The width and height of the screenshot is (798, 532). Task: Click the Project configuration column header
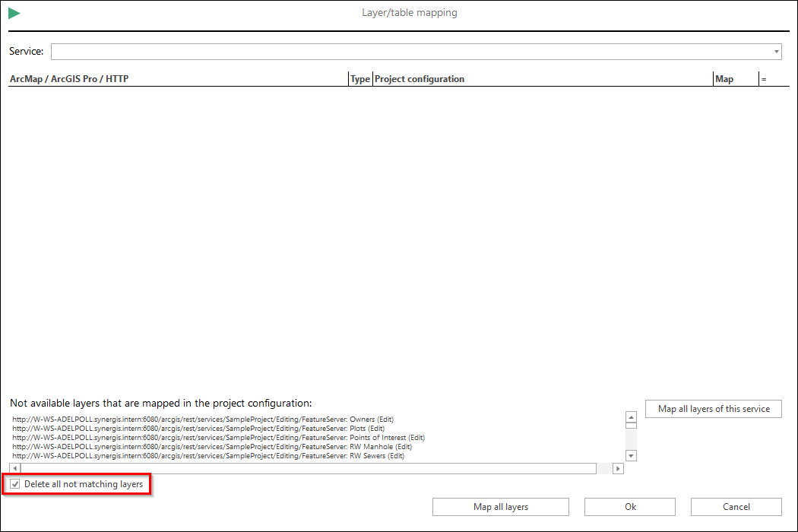[543, 79]
